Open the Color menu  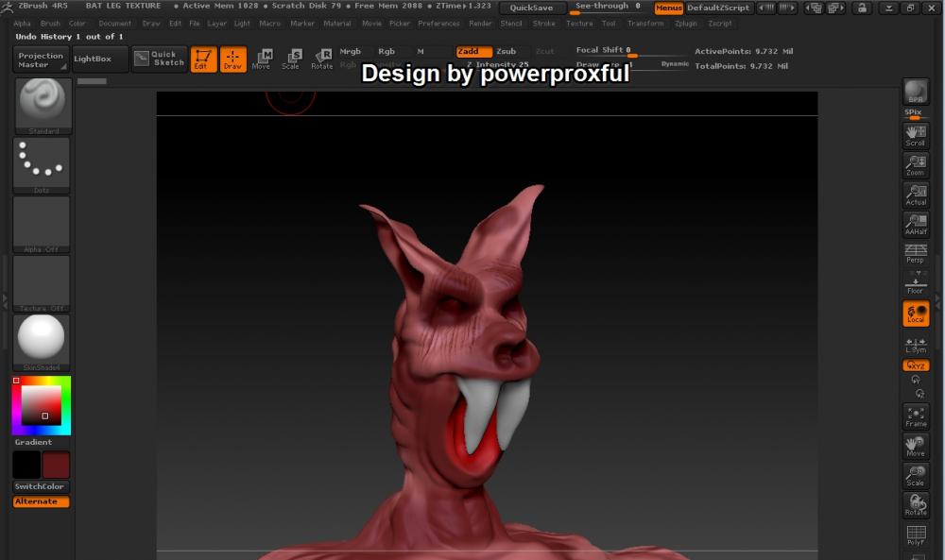point(77,24)
